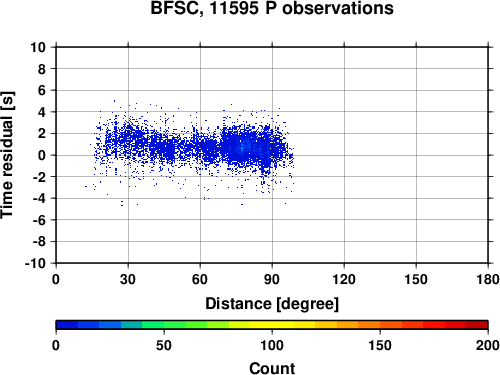
Task: Click y-axis tick label '4'
Action: click(x=42, y=112)
